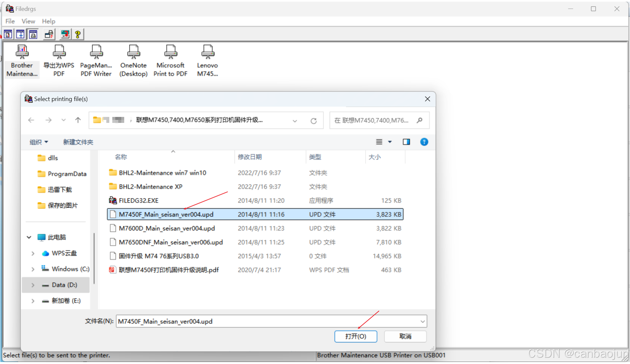Toggle the preview pane icon
Screen dimensions: 630x364
click(x=406, y=142)
